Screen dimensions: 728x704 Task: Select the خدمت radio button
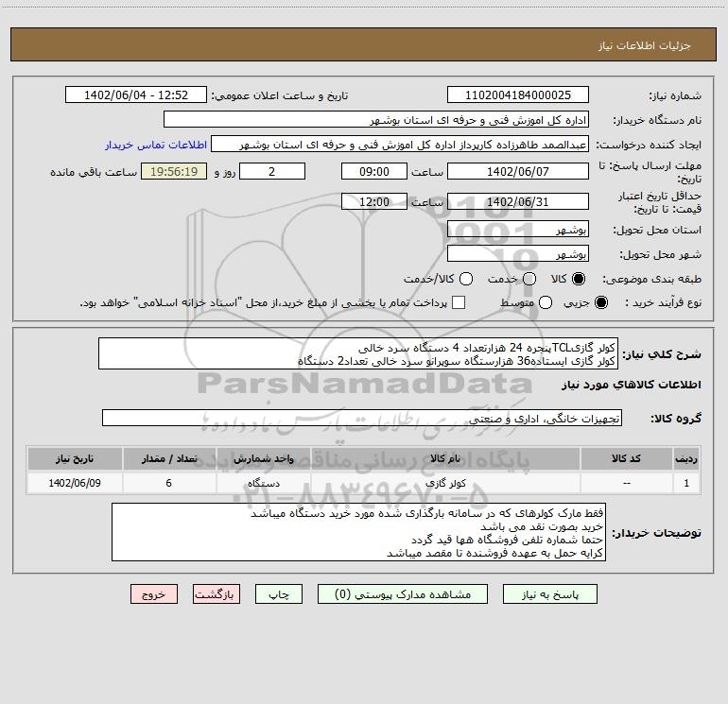[x=529, y=279]
